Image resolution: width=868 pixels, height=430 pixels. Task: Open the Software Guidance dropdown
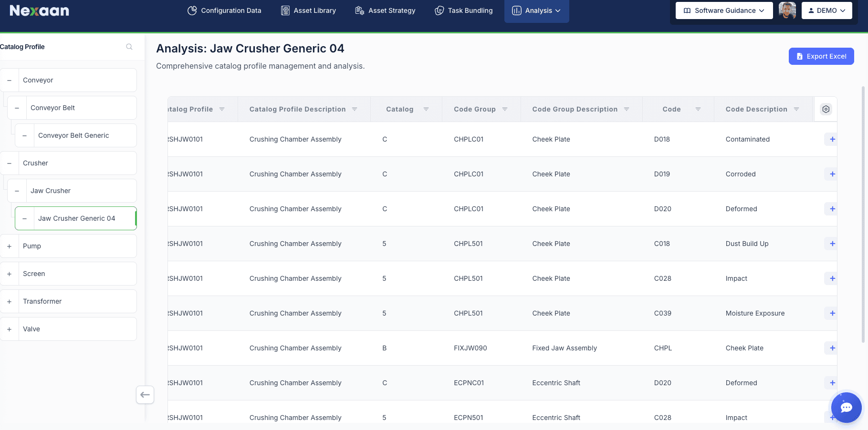(x=724, y=10)
